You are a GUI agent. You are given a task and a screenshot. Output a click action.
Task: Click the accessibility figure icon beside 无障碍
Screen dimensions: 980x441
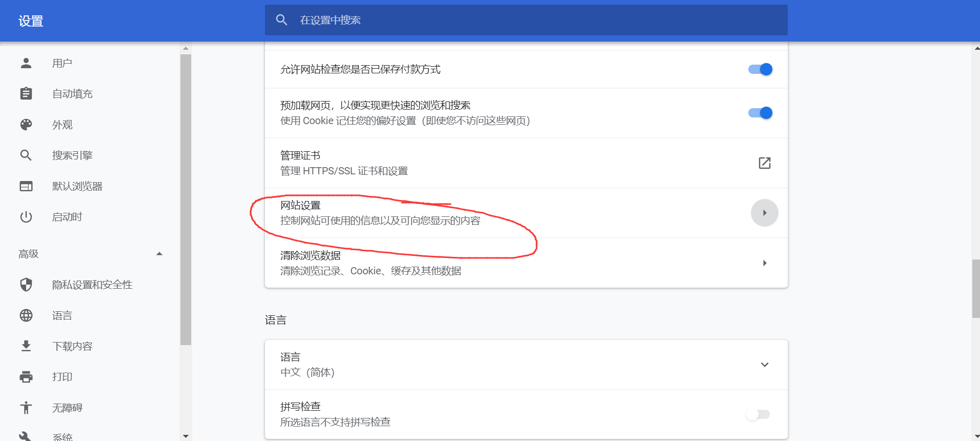(26, 408)
